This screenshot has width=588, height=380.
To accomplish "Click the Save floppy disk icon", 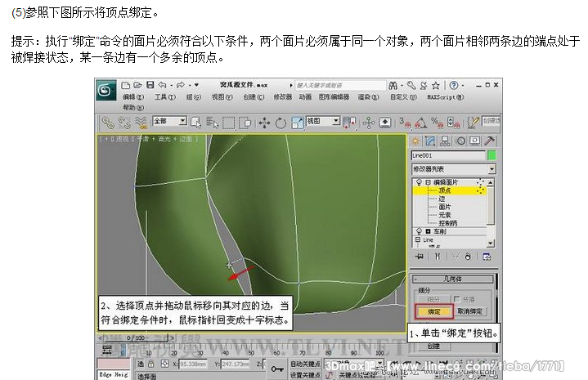I will pyautogui.click(x=150, y=85).
